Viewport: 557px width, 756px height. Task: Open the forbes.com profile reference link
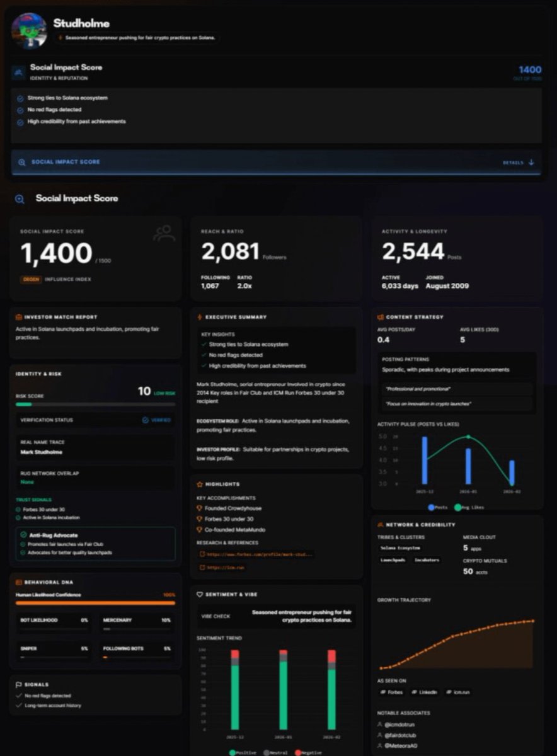(256, 554)
